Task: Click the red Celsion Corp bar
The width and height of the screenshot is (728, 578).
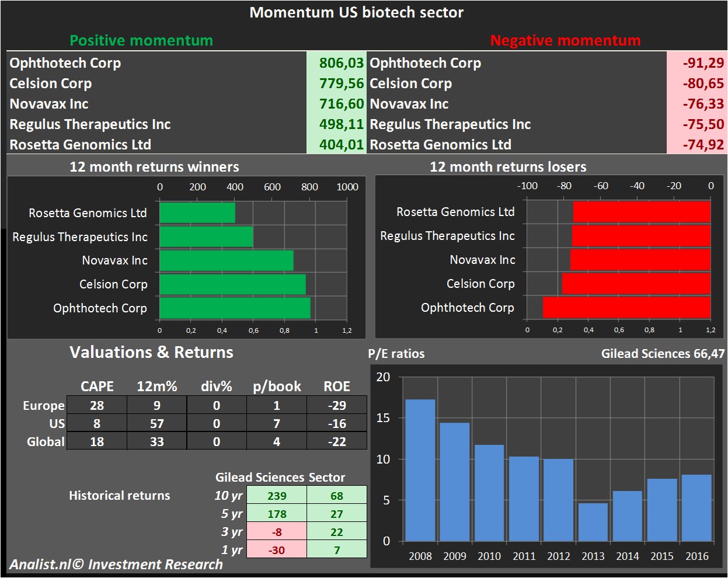Action: (x=636, y=284)
